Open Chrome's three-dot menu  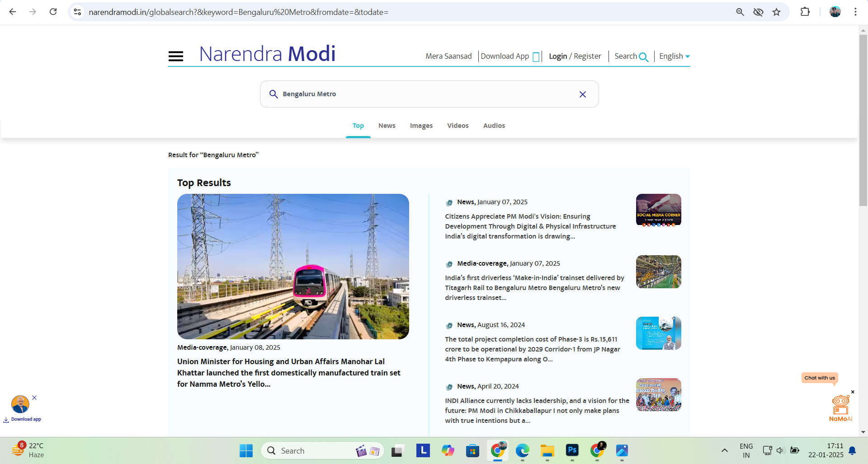point(855,12)
